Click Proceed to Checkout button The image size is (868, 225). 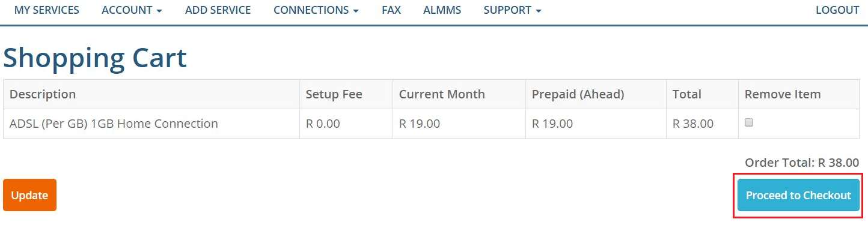[798, 195]
